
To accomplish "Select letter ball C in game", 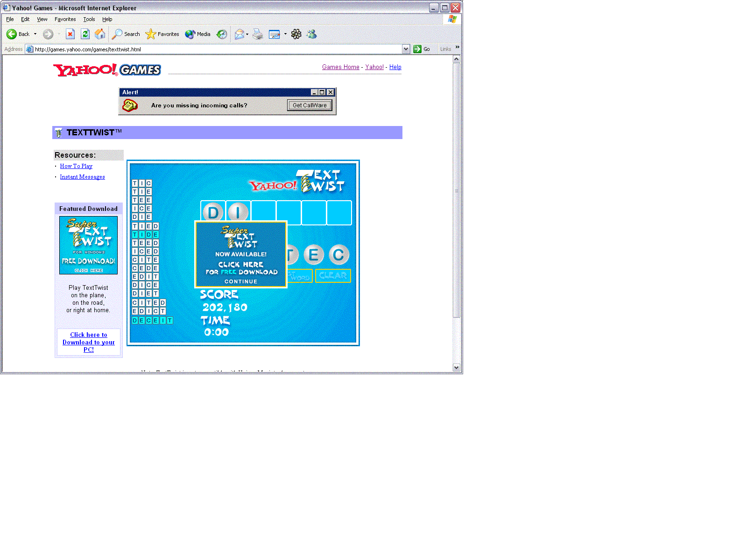I will pos(339,255).
